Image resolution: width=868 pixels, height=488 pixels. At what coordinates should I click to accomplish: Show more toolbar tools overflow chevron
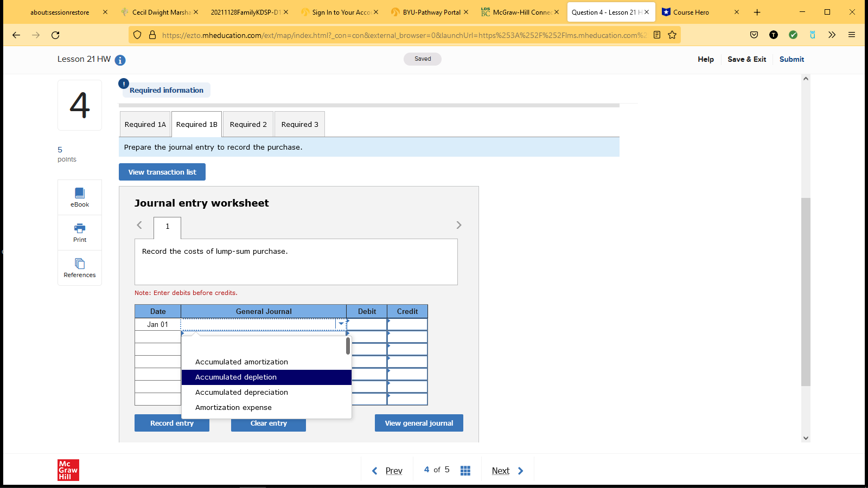click(832, 35)
